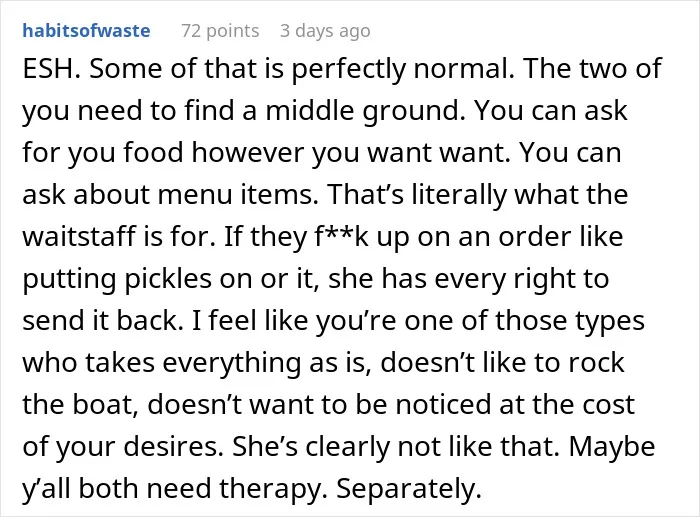The image size is (700, 517).
Task: Click the words middle ground
Action: [x=362, y=111]
